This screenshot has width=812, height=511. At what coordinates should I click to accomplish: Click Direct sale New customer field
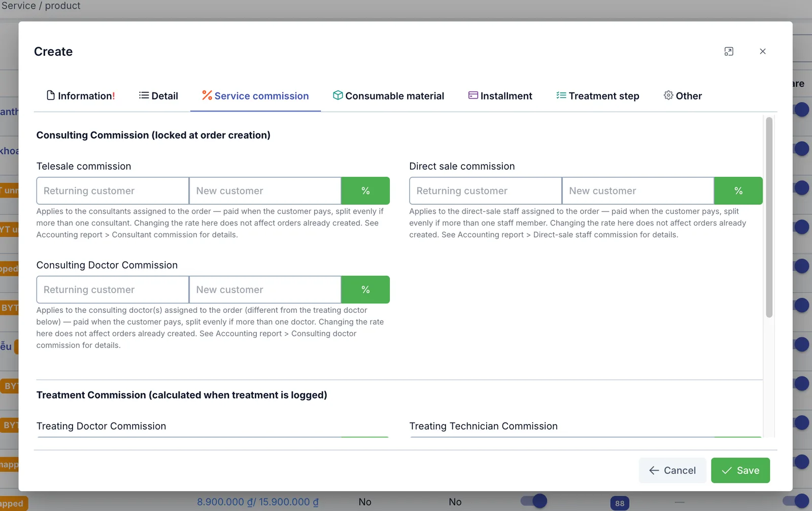638,191
